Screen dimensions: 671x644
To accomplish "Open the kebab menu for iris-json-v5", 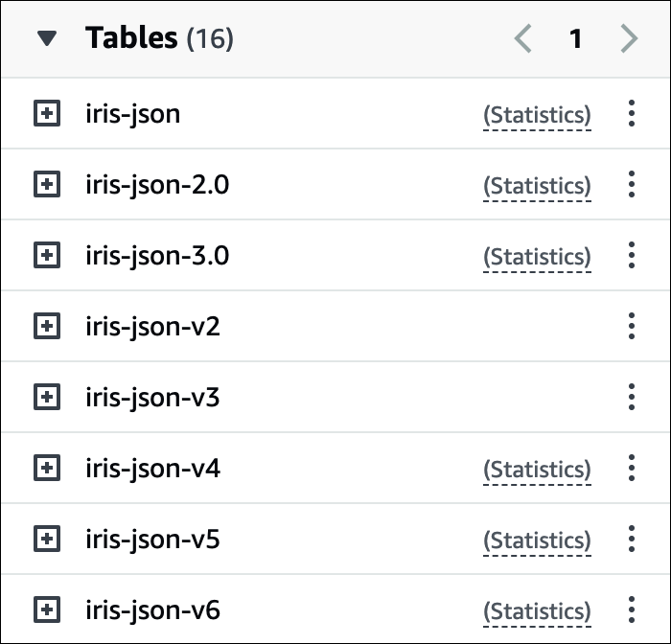I will click(631, 540).
